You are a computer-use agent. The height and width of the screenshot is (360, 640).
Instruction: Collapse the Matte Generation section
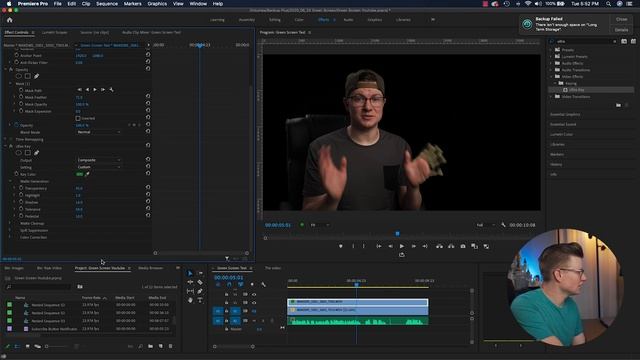click(x=10, y=181)
